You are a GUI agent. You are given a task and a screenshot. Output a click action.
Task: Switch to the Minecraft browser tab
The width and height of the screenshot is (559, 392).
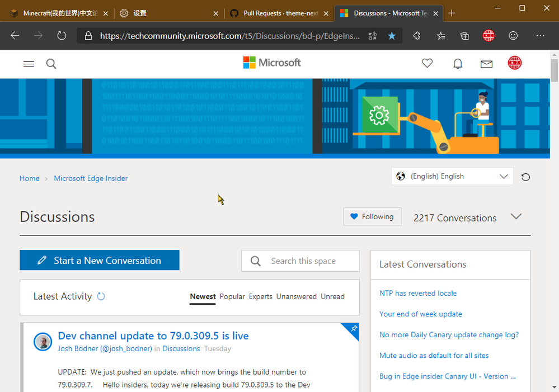click(59, 13)
